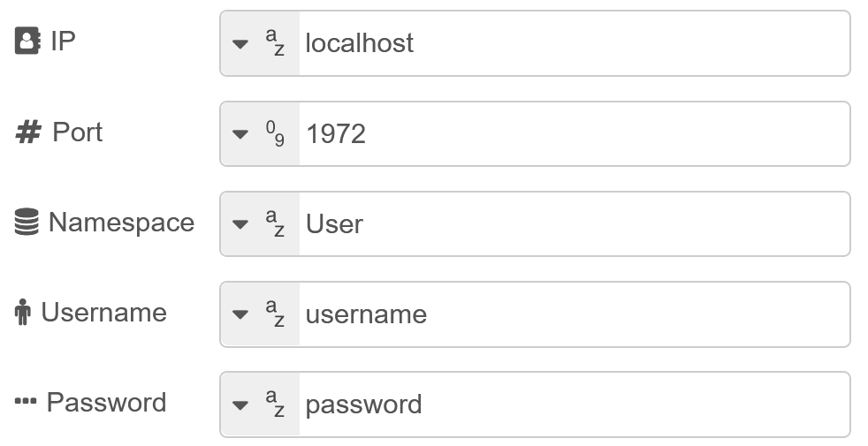Click the ellipsis icon beside Password

coord(26,403)
